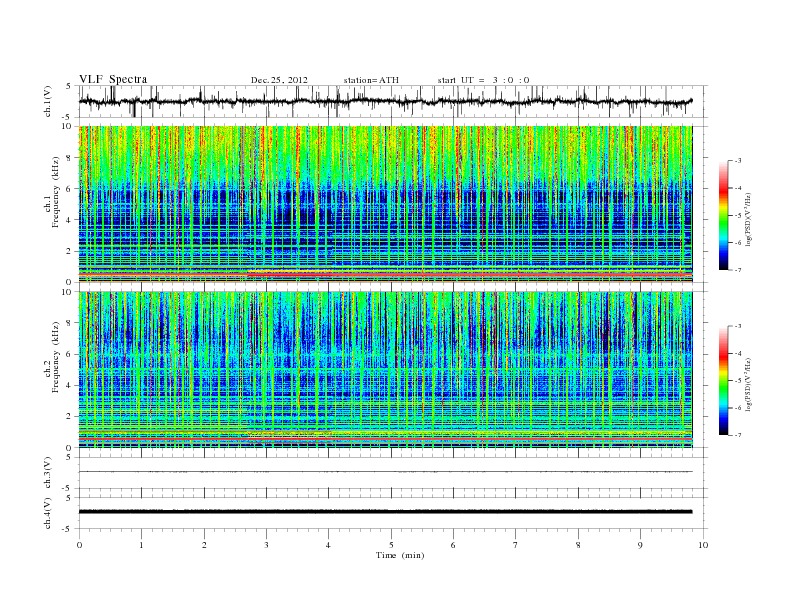
Task: Click the ch.2 colorbar "log(PSD)(V²/Hz)" label
Action: tap(749, 384)
